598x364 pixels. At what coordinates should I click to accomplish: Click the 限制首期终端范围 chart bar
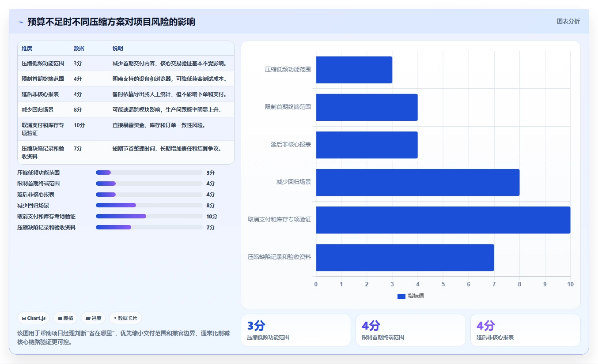pos(367,107)
